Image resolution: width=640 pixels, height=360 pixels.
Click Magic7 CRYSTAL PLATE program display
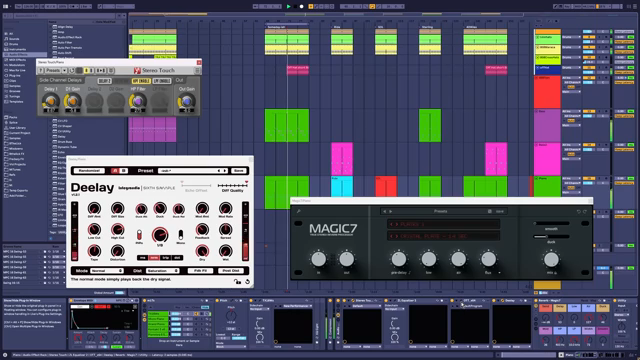443,236
